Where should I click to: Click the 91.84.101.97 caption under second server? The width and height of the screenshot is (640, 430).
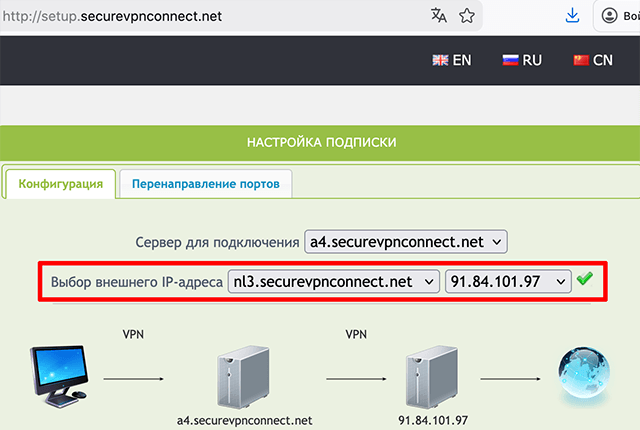[x=433, y=421]
